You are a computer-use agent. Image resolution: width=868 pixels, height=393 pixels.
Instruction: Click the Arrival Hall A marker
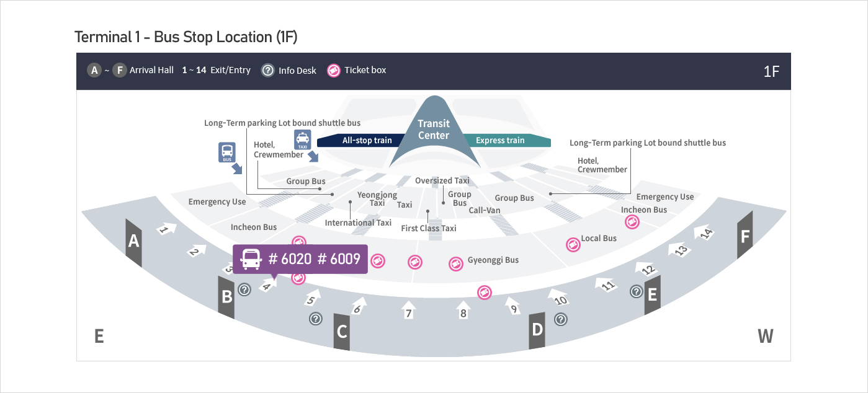click(133, 242)
